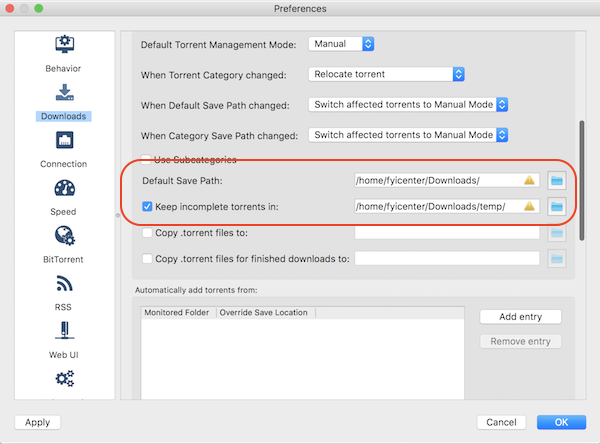Open the Speed gauge icon

click(x=64, y=188)
